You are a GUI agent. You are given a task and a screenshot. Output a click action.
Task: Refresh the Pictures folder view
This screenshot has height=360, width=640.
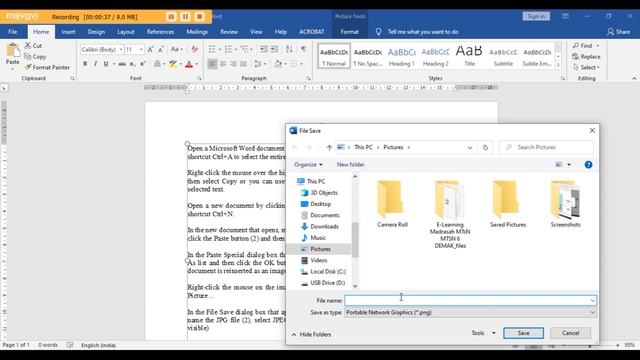pos(485,147)
